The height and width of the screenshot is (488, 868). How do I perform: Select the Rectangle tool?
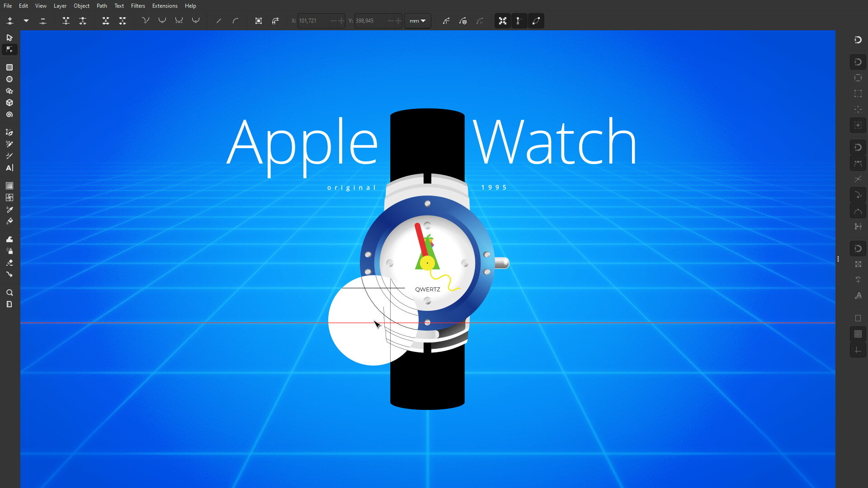click(x=9, y=67)
